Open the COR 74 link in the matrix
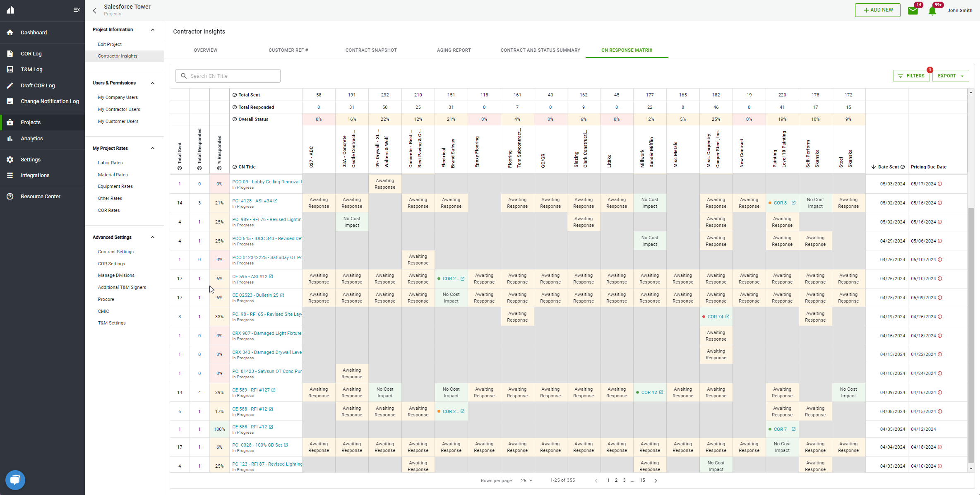The image size is (980, 495). pos(716,316)
